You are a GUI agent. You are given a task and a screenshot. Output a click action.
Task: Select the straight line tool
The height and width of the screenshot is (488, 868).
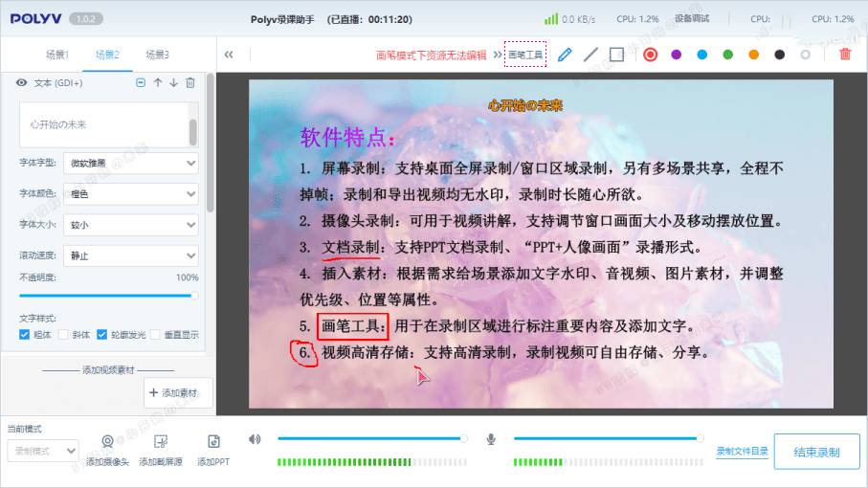[x=590, y=55]
